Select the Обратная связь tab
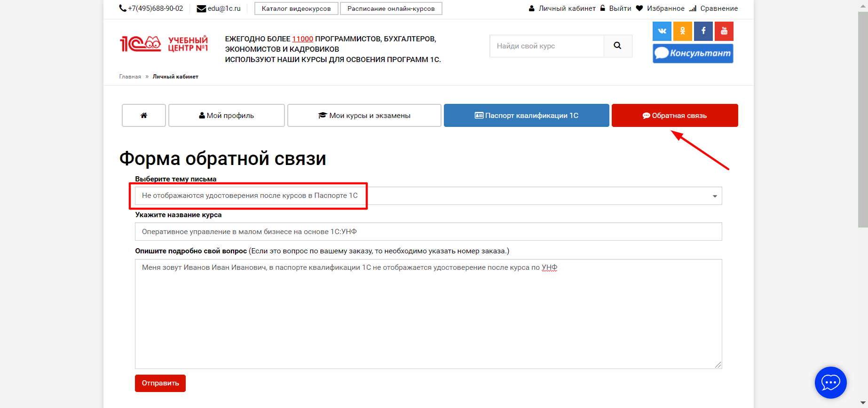This screenshot has width=868, height=408. coord(674,116)
